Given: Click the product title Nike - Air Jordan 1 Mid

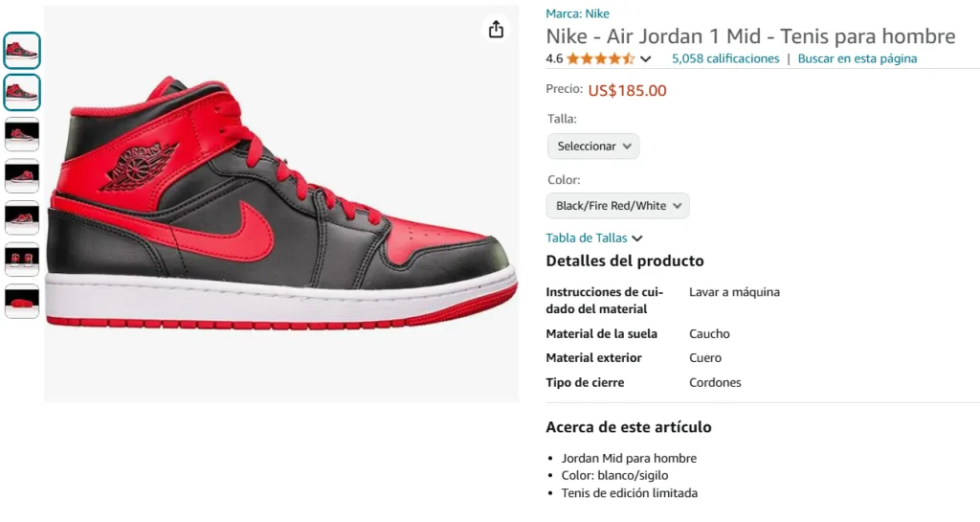Looking at the screenshot, I should 750,36.
